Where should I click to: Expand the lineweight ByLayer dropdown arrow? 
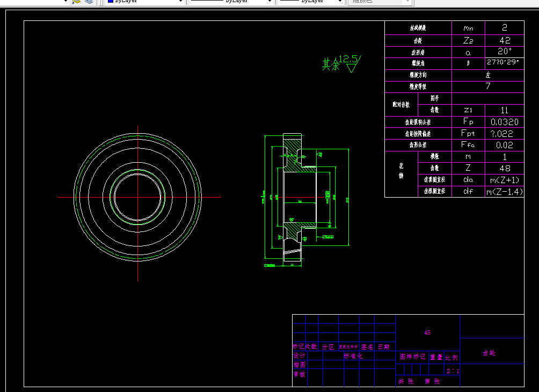pyautogui.click(x=340, y=2)
